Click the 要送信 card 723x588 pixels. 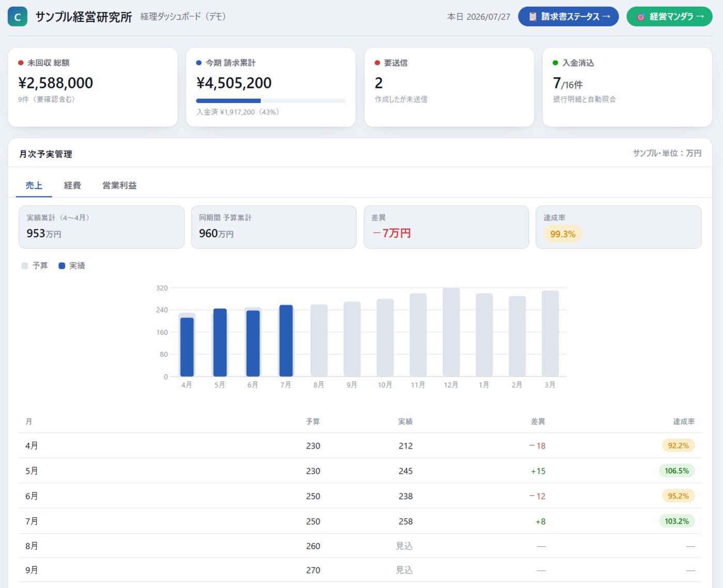click(449, 87)
